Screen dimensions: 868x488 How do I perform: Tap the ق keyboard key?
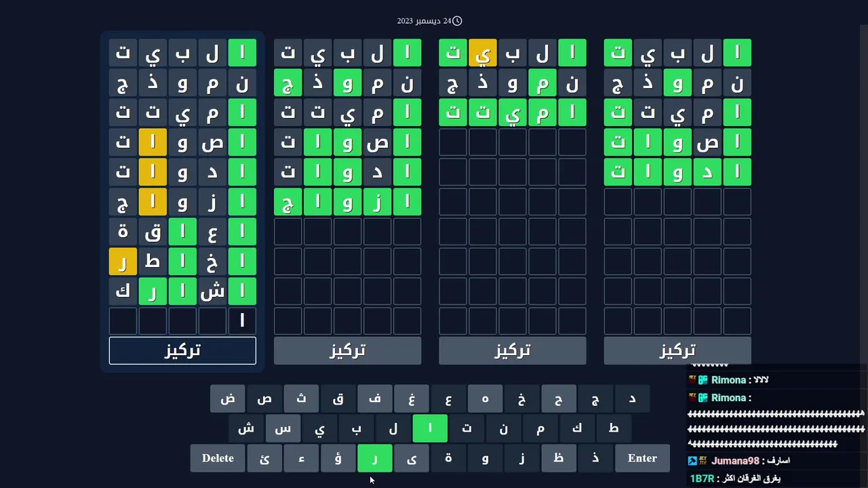(338, 399)
